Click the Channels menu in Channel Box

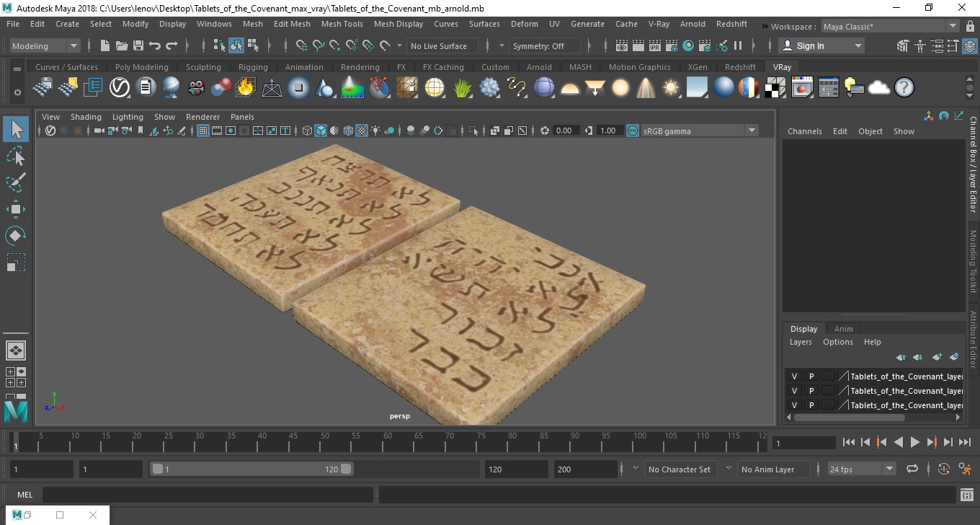point(805,131)
